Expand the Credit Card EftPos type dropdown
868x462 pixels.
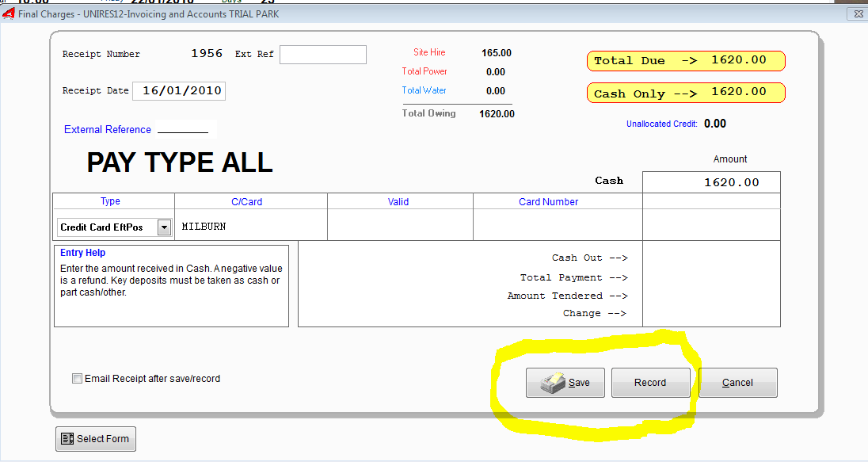164,227
